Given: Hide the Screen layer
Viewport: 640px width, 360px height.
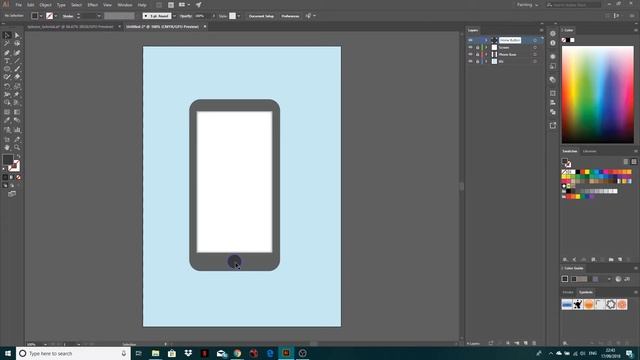Looking at the screenshot, I should coord(470,47).
